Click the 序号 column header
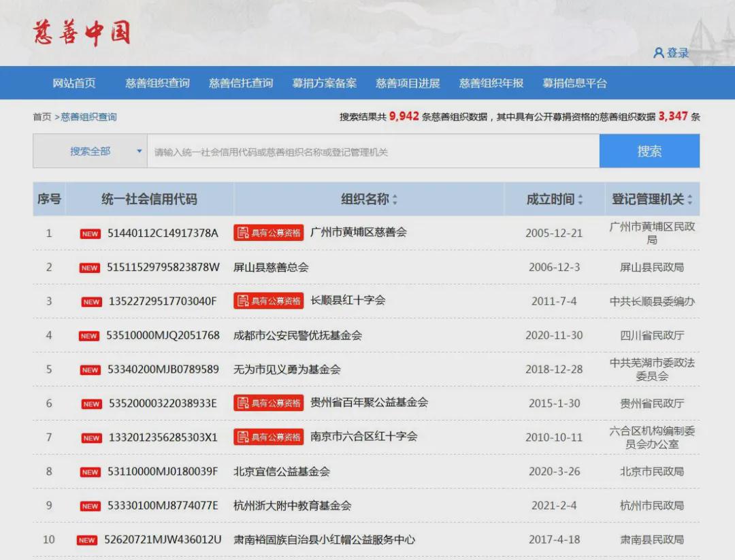The width and height of the screenshot is (735, 560). click(49, 199)
